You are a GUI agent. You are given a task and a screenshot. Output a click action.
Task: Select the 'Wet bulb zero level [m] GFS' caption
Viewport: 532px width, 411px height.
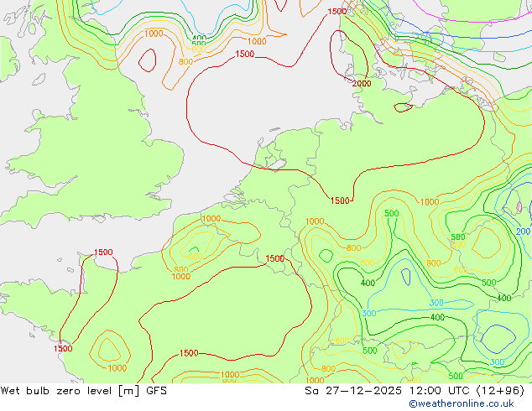click(x=83, y=391)
